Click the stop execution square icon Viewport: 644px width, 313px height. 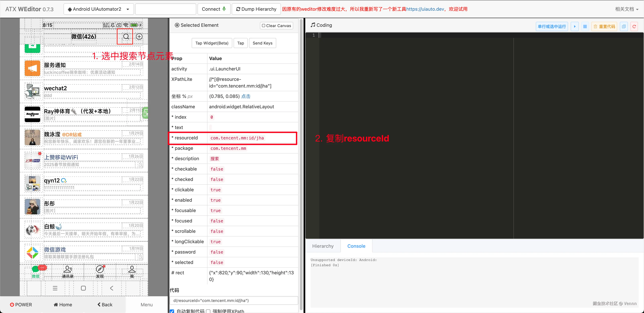pos(585,26)
